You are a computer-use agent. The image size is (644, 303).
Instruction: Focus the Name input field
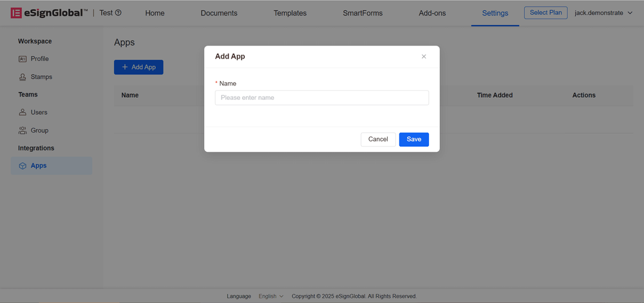click(x=321, y=98)
